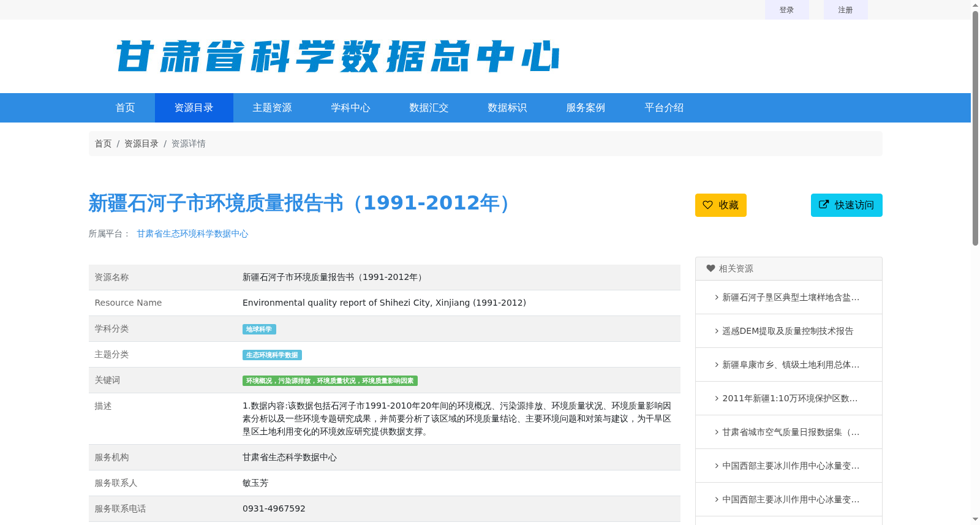Click the 首页 breadcrumb link
The height and width of the screenshot is (525, 980).
tap(103, 143)
